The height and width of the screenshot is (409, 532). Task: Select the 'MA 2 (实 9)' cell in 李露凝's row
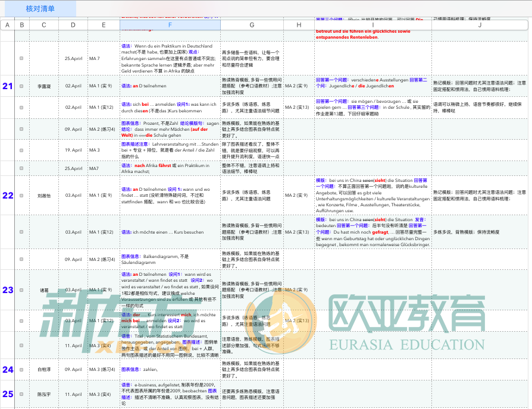(299, 86)
